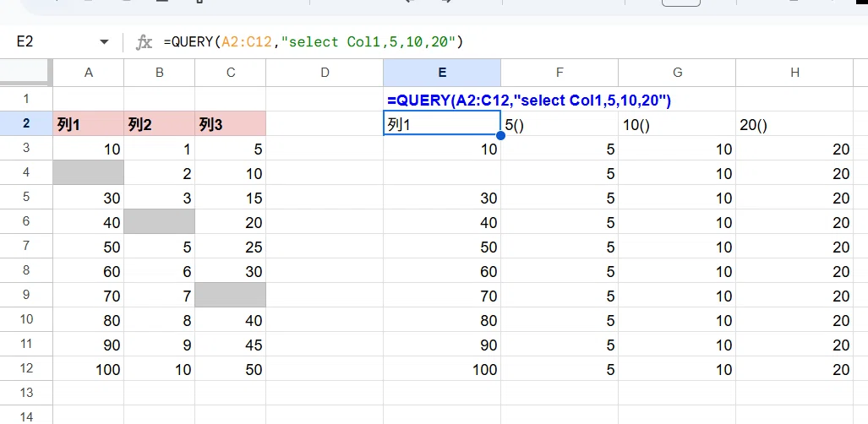
Task: Click cell B11 with value 9
Action: pos(160,344)
